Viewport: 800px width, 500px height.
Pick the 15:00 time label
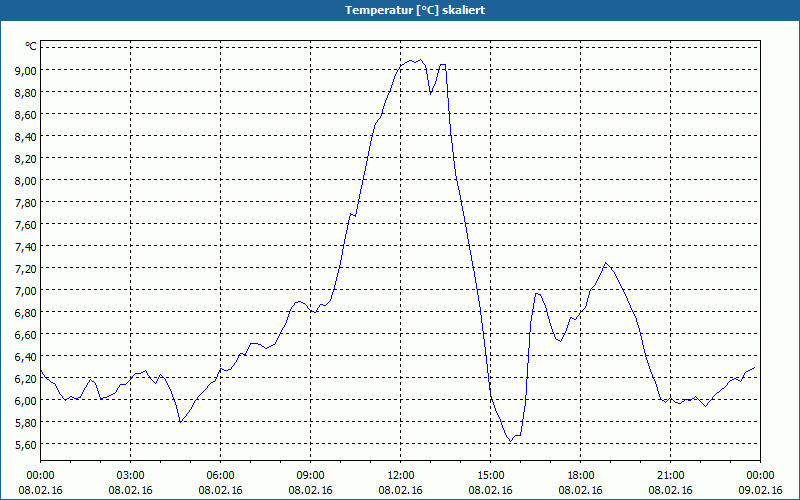pos(490,476)
